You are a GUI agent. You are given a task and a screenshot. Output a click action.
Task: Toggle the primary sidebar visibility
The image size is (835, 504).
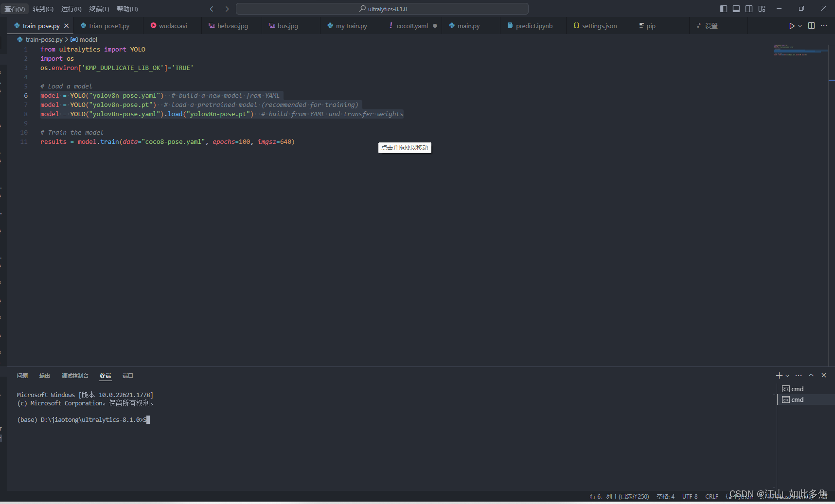[723, 8]
